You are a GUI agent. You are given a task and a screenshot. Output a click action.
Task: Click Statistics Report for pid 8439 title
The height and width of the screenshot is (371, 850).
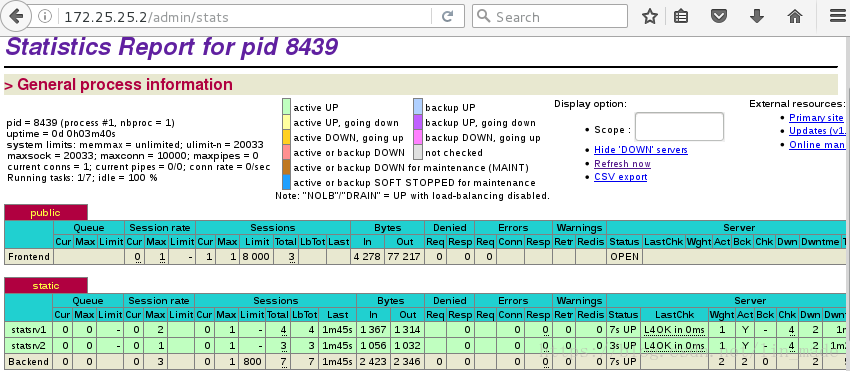pos(172,47)
